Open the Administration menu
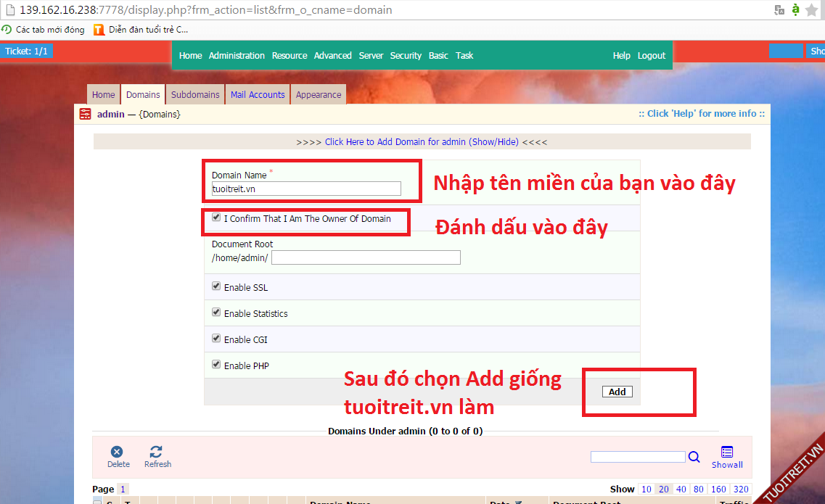The image size is (825, 504). pyautogui.click(x=237, y=56)
